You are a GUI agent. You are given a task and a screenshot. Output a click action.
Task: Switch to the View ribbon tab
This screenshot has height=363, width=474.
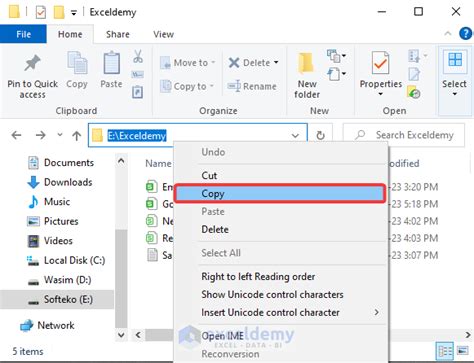point(163,34)
